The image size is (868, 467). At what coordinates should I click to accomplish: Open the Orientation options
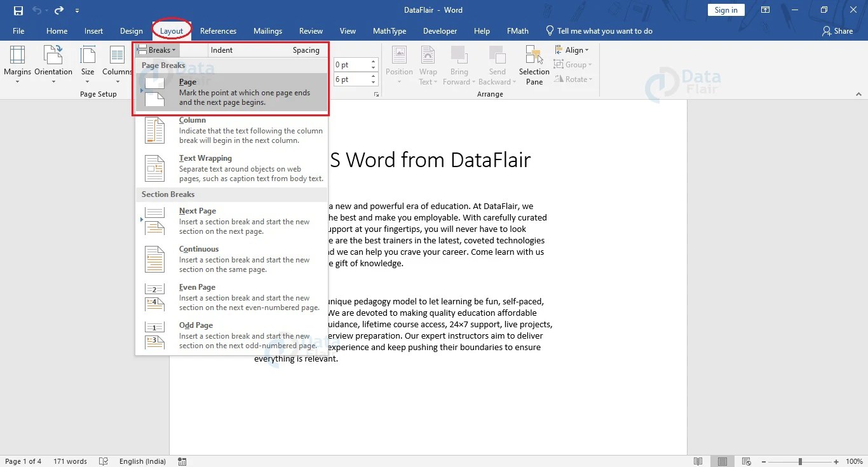tap(53, 65)
